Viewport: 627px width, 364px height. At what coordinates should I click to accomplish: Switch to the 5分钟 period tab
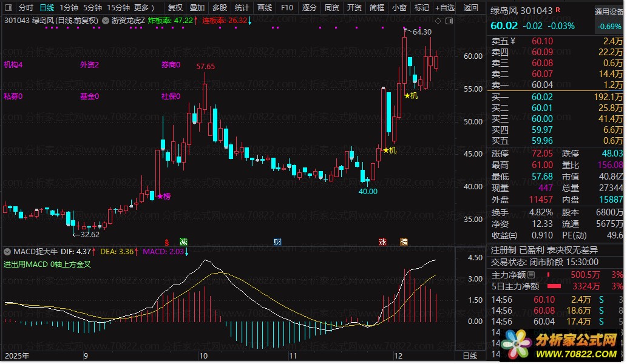pyautogui.click(x=92, y=8)
